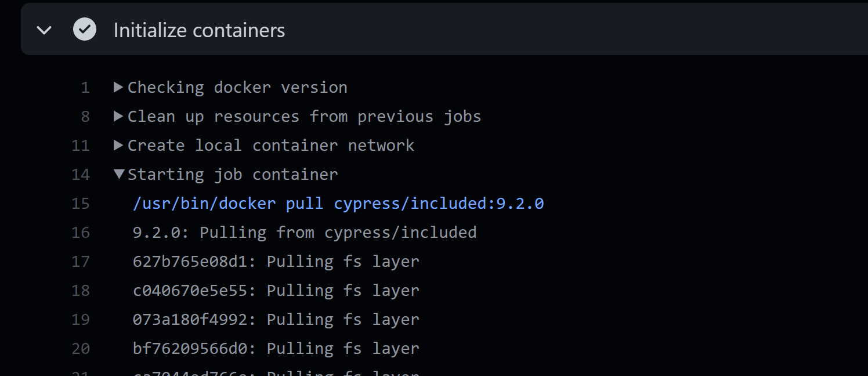Viewport: 868px width, 376px height.
Task: Collapse the Initialize containers step chevron
Action: pos(44,30)
